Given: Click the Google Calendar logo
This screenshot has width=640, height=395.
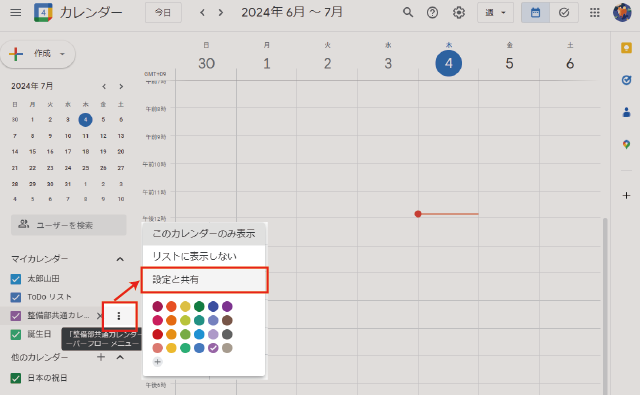Looking at the screenshot, I should [43, 13].
